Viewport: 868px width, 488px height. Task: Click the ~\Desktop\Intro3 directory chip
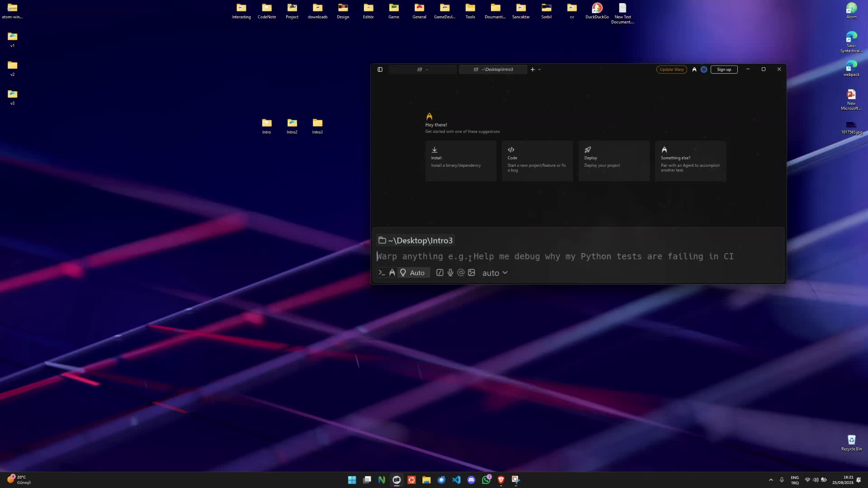coord(415,241)
